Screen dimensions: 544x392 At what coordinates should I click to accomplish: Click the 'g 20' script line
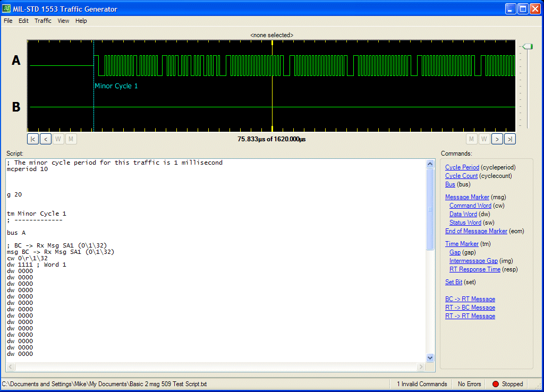14,194
